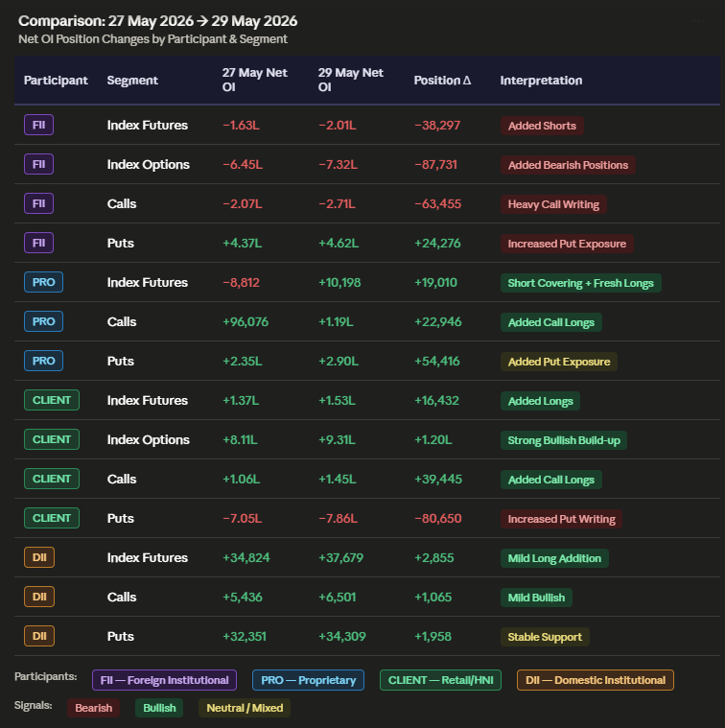Click the +34,824 net OI value

pyautogui.click(x=246, y=557)
